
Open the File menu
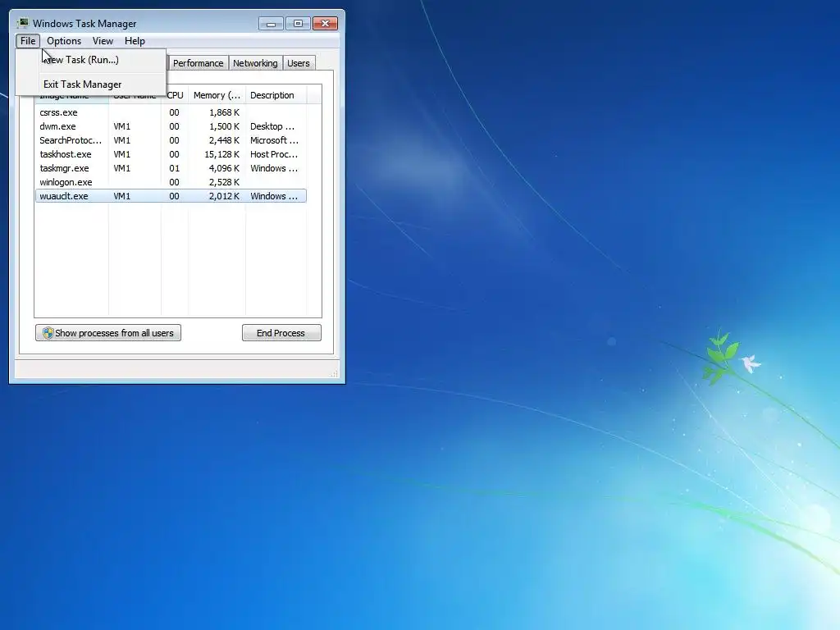(x=28, y=41)
